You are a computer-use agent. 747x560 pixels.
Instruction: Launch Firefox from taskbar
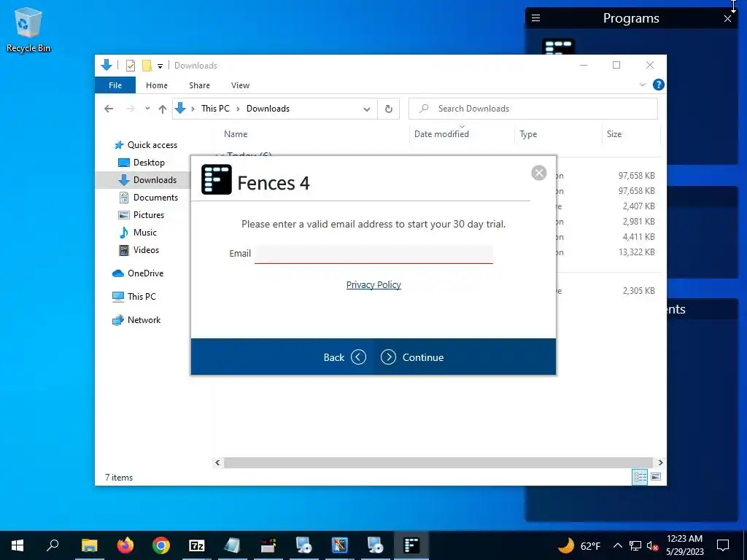pos(125,545)
